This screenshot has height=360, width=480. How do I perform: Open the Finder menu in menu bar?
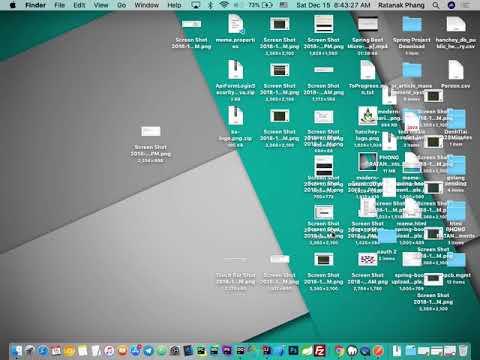(35, 5)
